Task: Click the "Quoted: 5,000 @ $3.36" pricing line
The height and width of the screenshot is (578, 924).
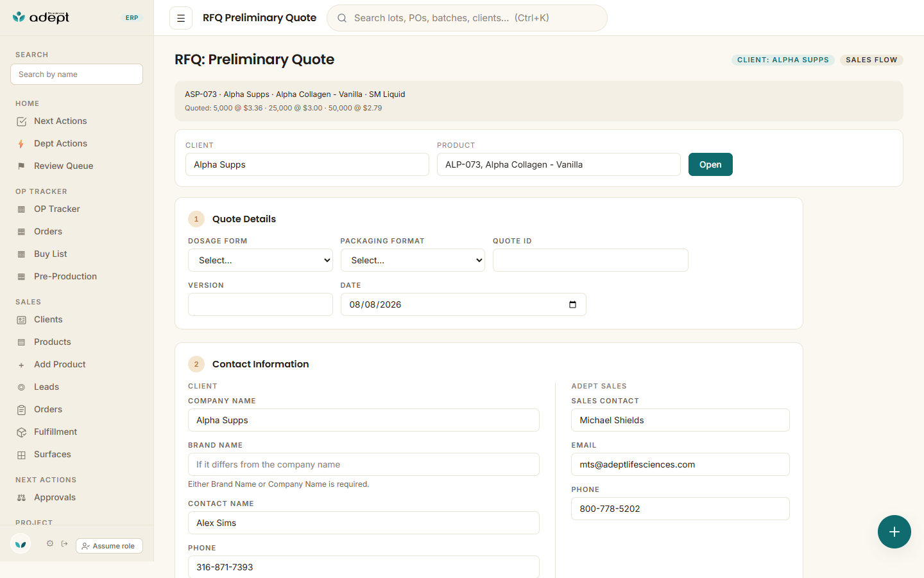Action: coord(284,108)
